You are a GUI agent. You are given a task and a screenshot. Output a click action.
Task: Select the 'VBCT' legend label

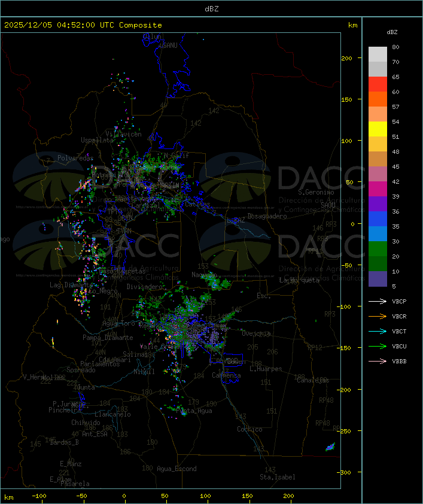[x=399, y=332]
